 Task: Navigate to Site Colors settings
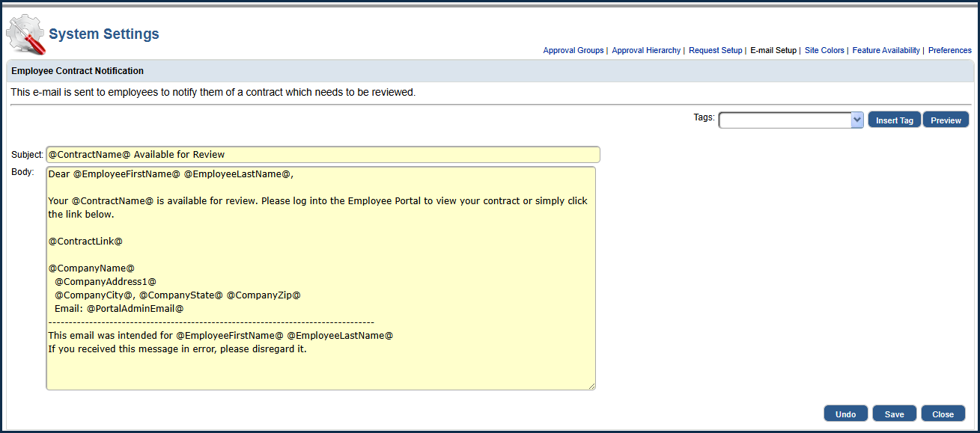(824, 51)
